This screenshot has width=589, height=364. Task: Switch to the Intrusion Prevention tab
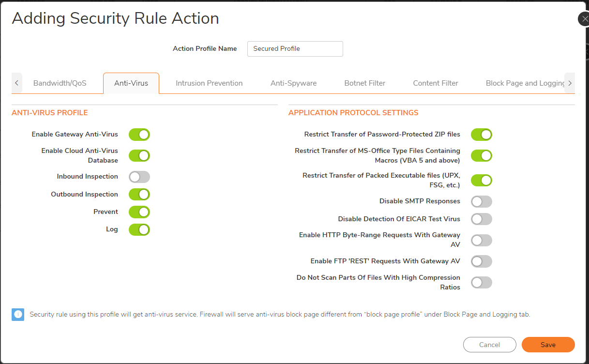(209, 83)
